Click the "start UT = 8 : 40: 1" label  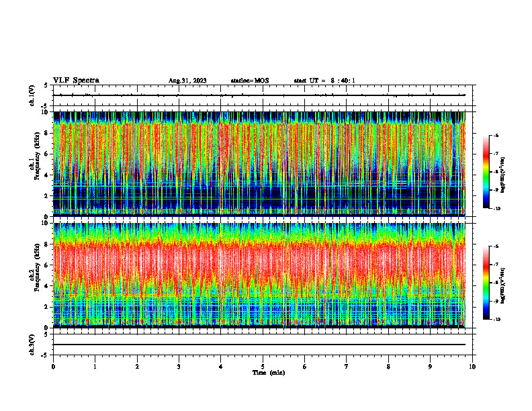point(324,81)
